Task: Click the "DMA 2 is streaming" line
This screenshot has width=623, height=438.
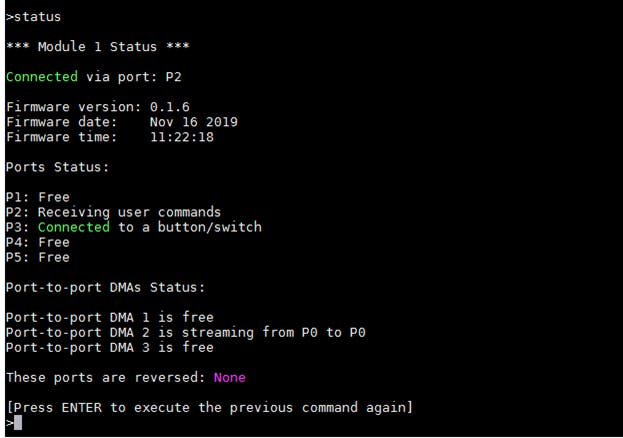Action: pyautogui.click(x=185, y=332)
